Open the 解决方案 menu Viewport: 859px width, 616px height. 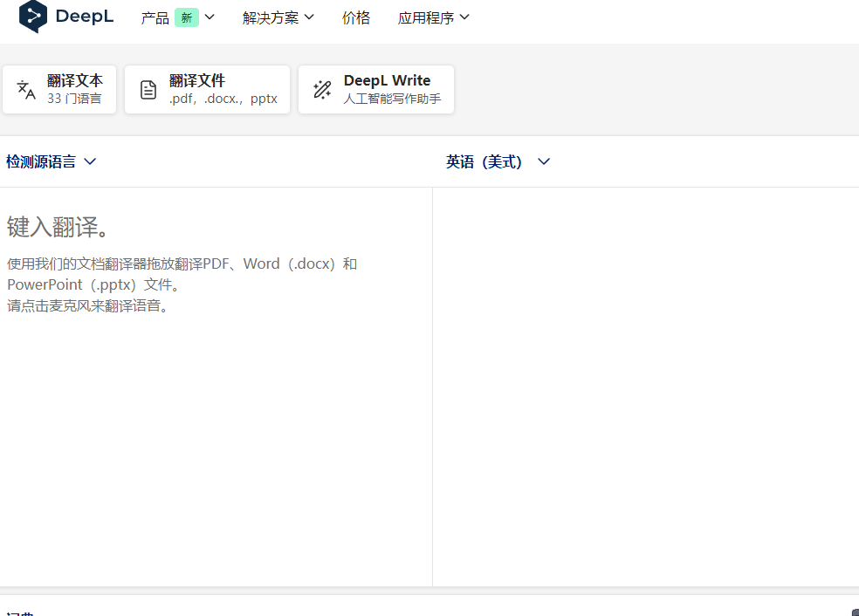[278, 17]
